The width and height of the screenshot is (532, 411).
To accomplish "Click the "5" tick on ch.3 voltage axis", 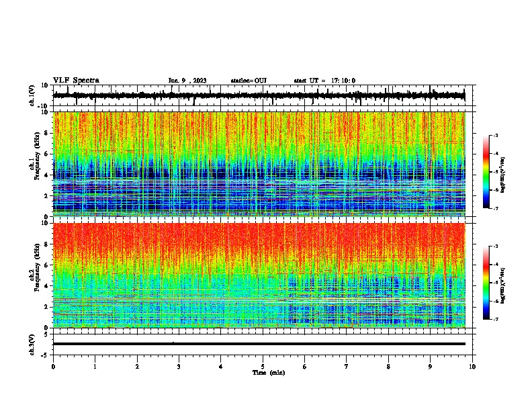I will pos(47,334).
